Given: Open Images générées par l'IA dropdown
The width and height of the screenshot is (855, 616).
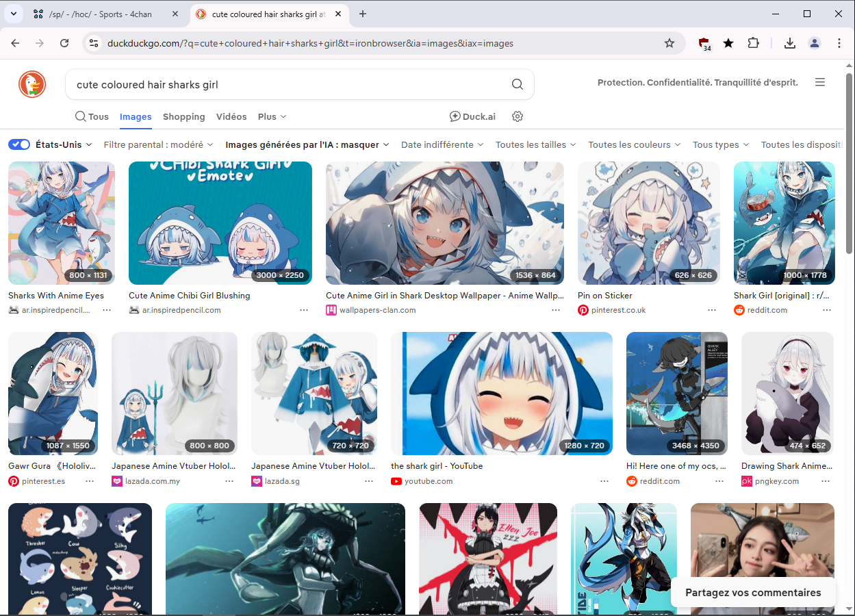Looking at the screenshot, I should [307, 144].
